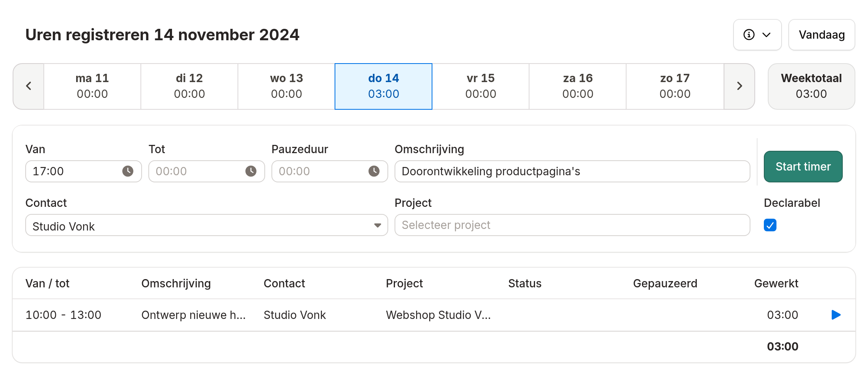Image resolution: width=868 pixels, height=375 pixels.
Task: Click the Omschrijving text field
Action: (x=572, y=171)
